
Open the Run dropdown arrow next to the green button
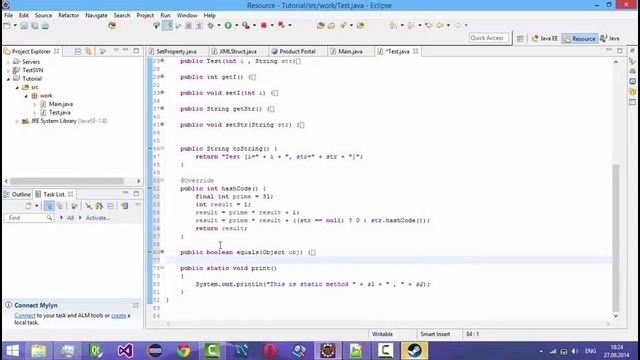(236, 25)
